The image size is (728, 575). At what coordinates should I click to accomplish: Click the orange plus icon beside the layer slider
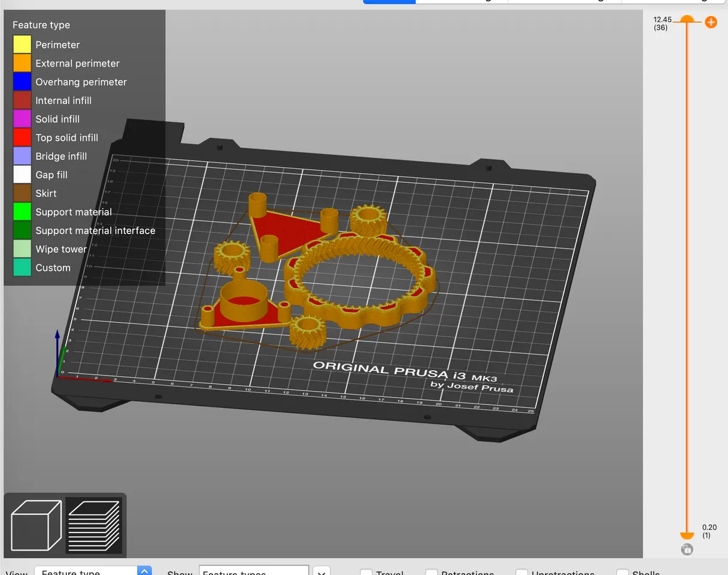pyautogui.click(x=711, y=23)
